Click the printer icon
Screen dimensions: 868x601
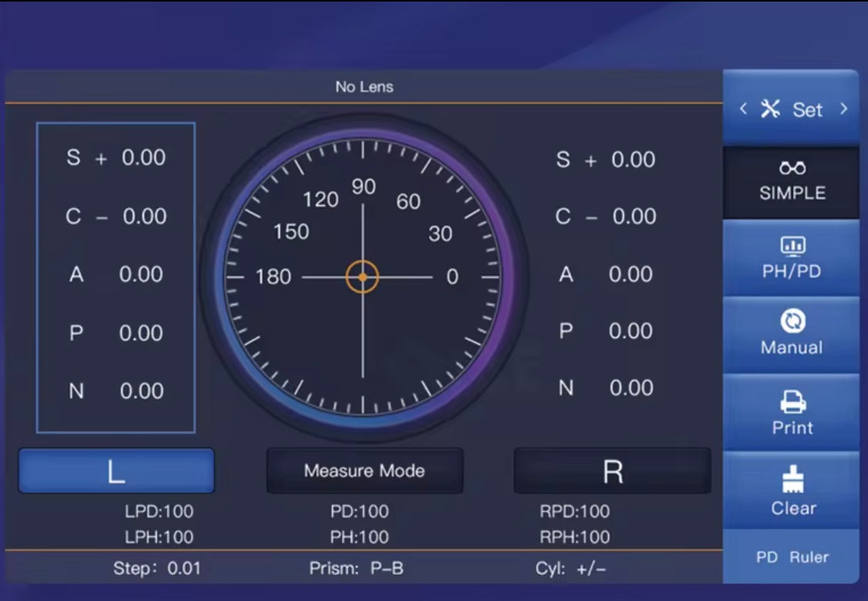(792, 402)
